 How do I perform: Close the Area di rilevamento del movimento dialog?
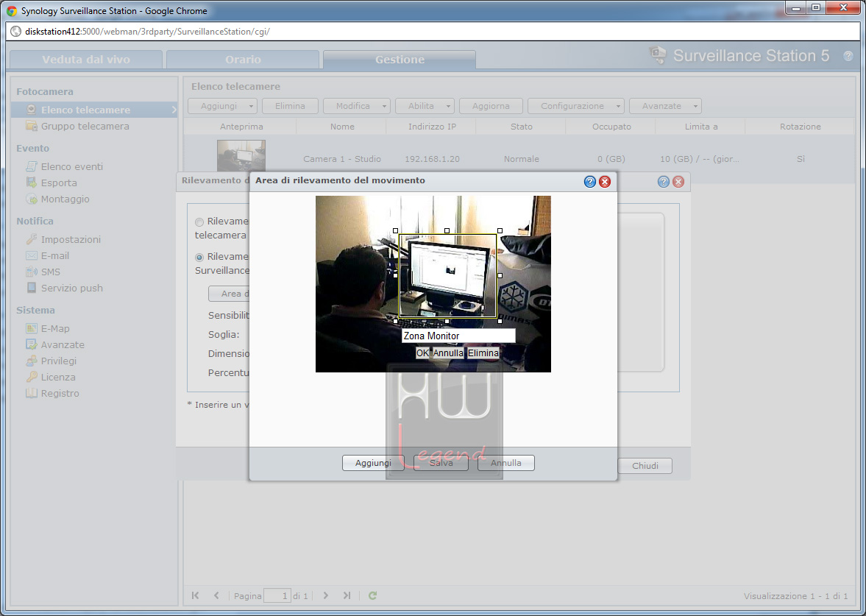click(x=605, y=181)
